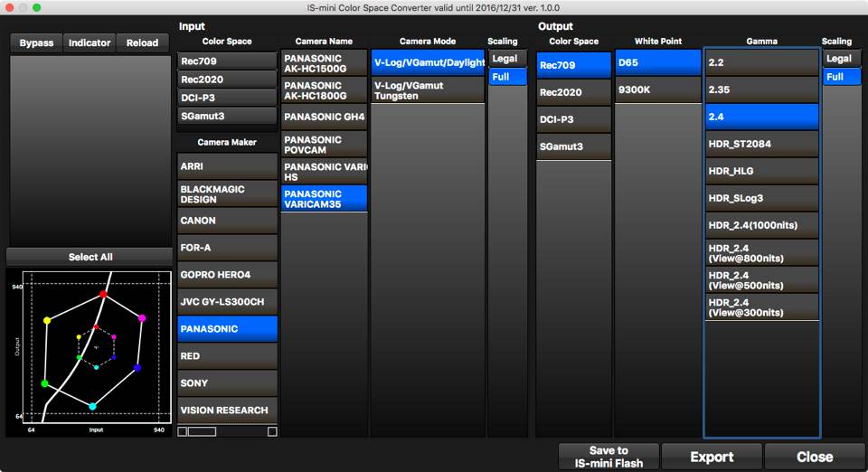Pick the V-Log/VGamut/Daylight camera mode
Viewport: 868px width, 472px height.
[428, 62]
